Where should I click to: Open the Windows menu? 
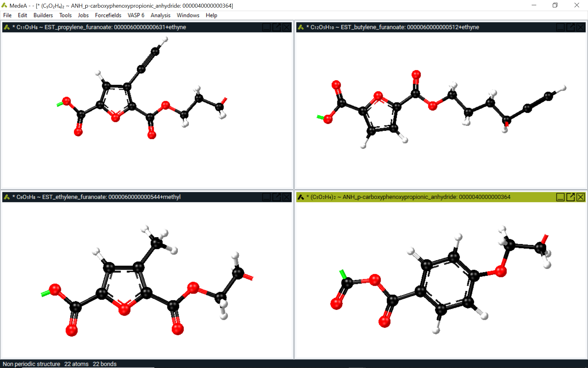[188, 15]
